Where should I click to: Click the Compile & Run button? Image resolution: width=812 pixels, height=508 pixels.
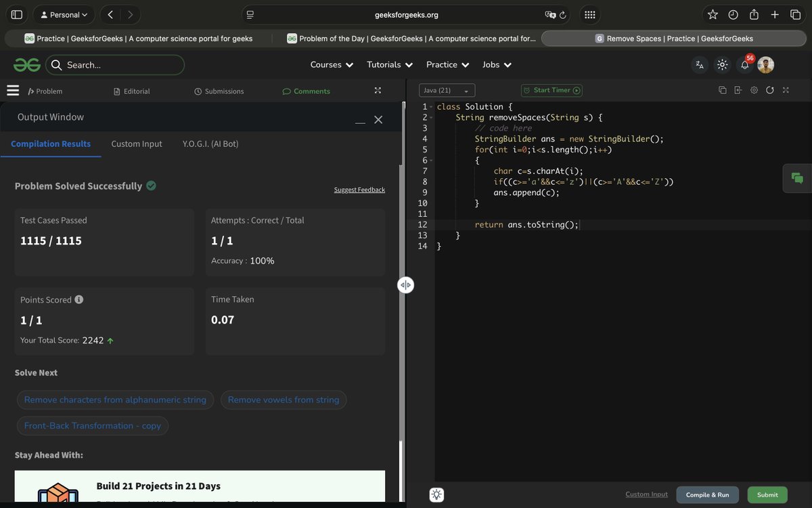tap(708, 495)
